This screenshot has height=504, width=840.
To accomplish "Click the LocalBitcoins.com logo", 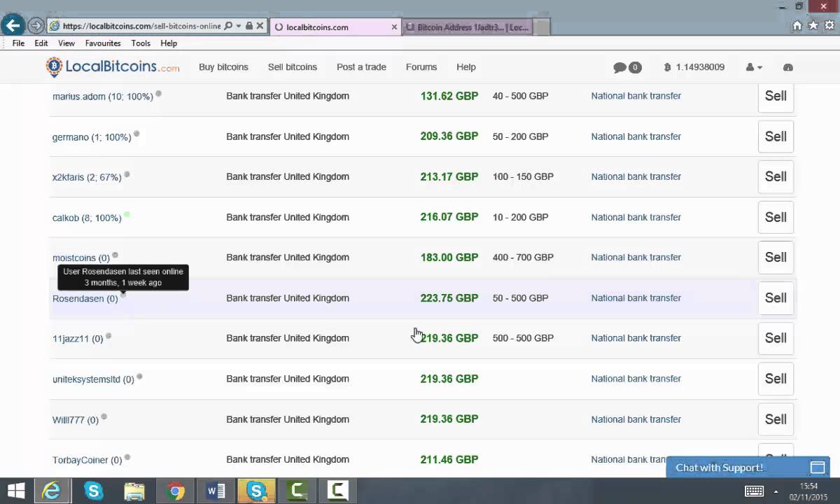I will click(x=113, y=66).
